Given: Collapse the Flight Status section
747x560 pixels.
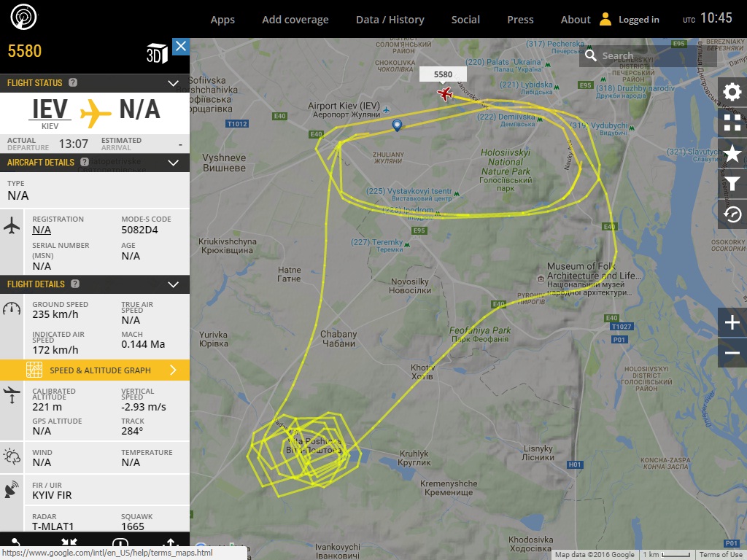Looking at the screenshot, I should [x=173, y=83].
